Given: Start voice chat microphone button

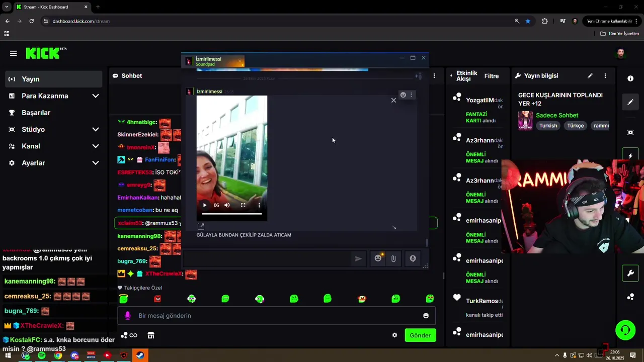Looking at the screenshot, I should [413, 258].
